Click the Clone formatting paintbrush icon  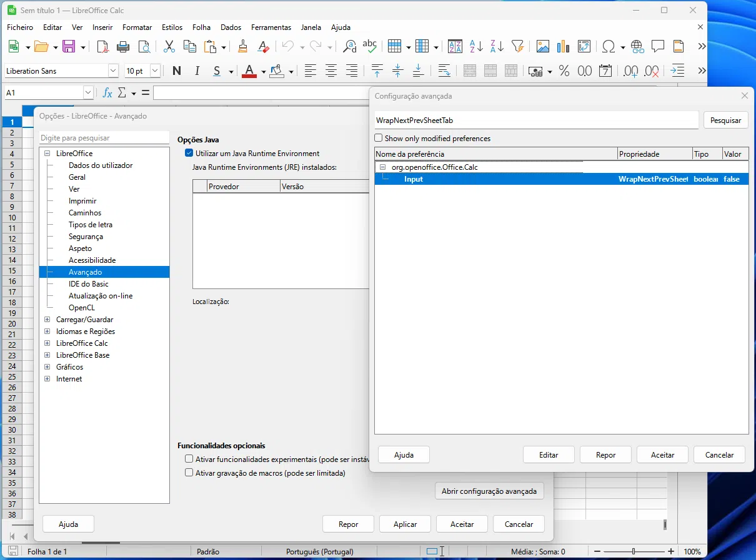tap(242, 47)
